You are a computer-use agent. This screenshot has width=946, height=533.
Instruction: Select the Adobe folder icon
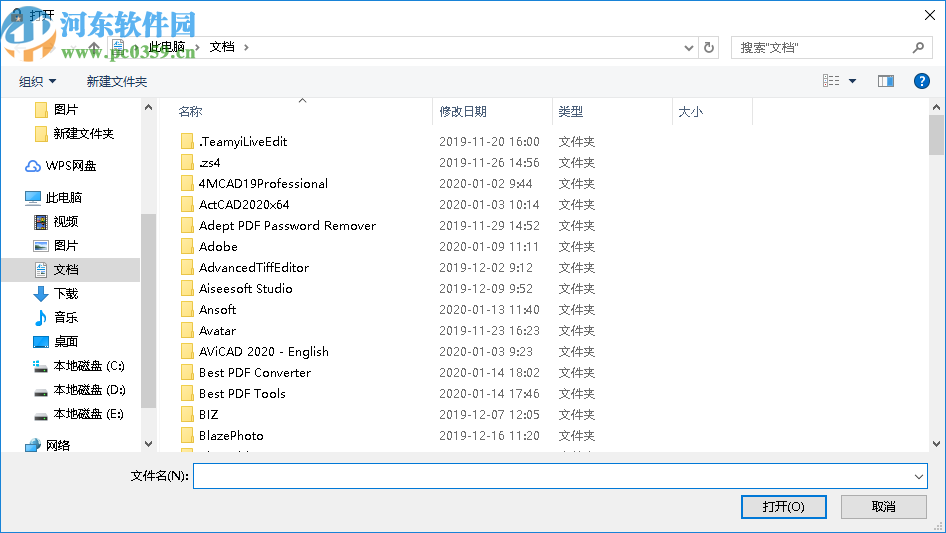[187, 246]
